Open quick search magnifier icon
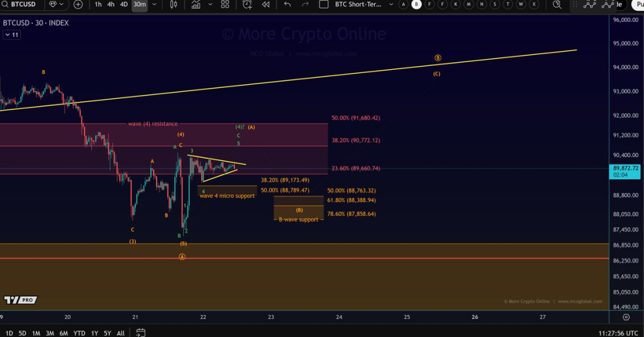The height and width of the screenshot is (337, 644). (557, 4)
